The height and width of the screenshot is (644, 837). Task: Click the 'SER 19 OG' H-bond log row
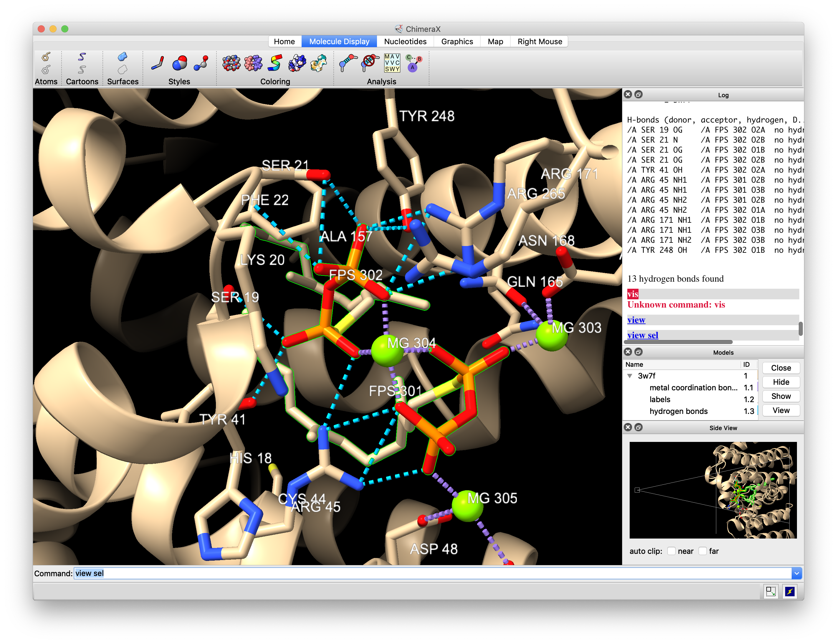click(x=715, y=130)
